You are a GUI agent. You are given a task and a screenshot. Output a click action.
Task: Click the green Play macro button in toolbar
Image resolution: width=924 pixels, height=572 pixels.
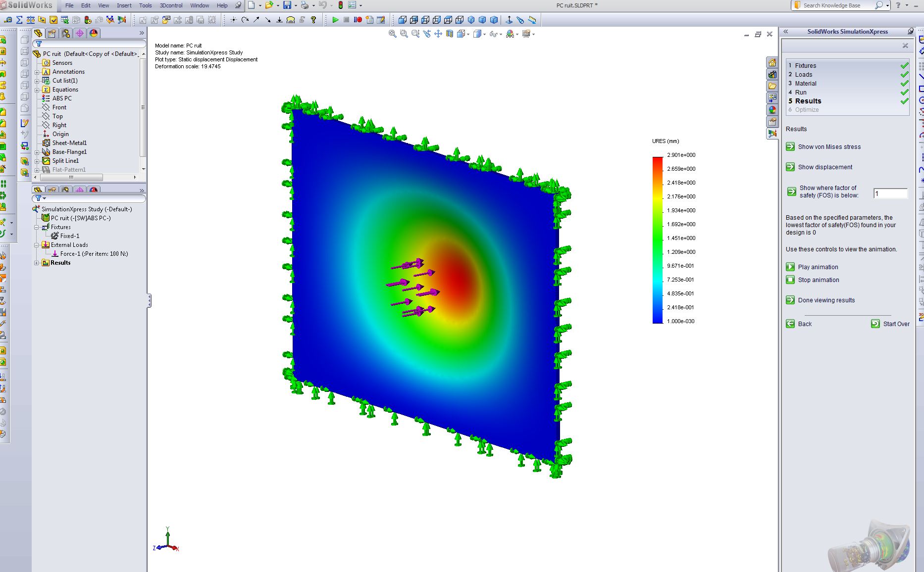(335, 20)
